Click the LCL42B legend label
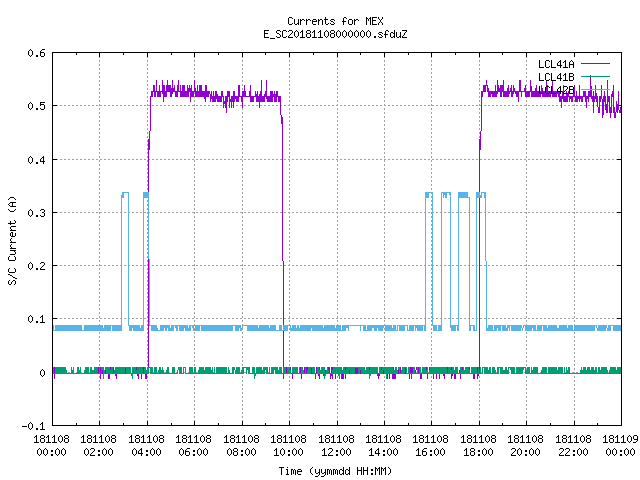 click(x=556, y=90)
